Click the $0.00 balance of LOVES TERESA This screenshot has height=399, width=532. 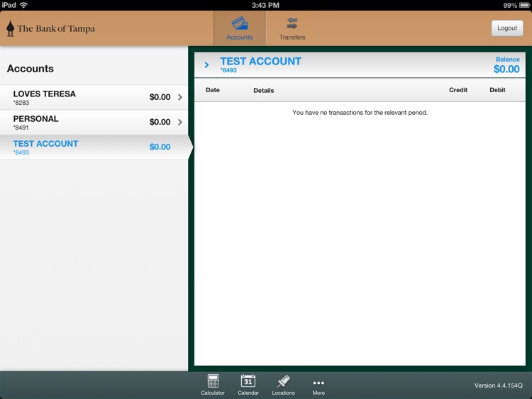click(160, 97)
